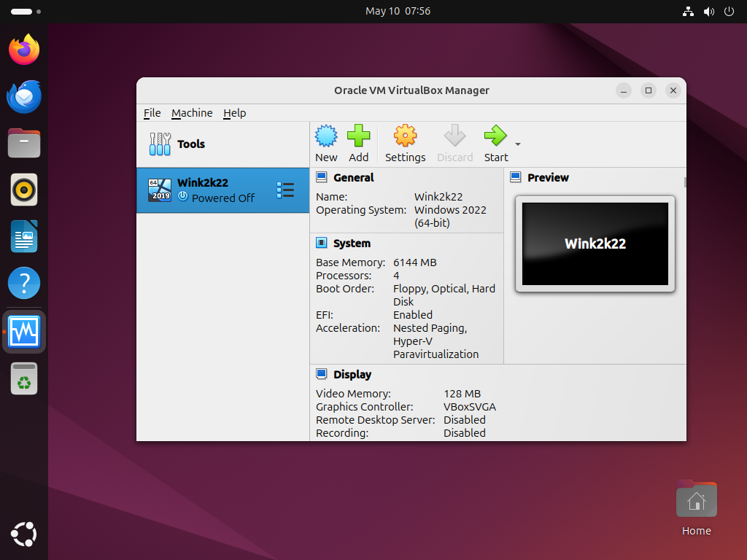747x560 pixels.
Task: Open the Trash icon in dock
Action: [24, 378]
